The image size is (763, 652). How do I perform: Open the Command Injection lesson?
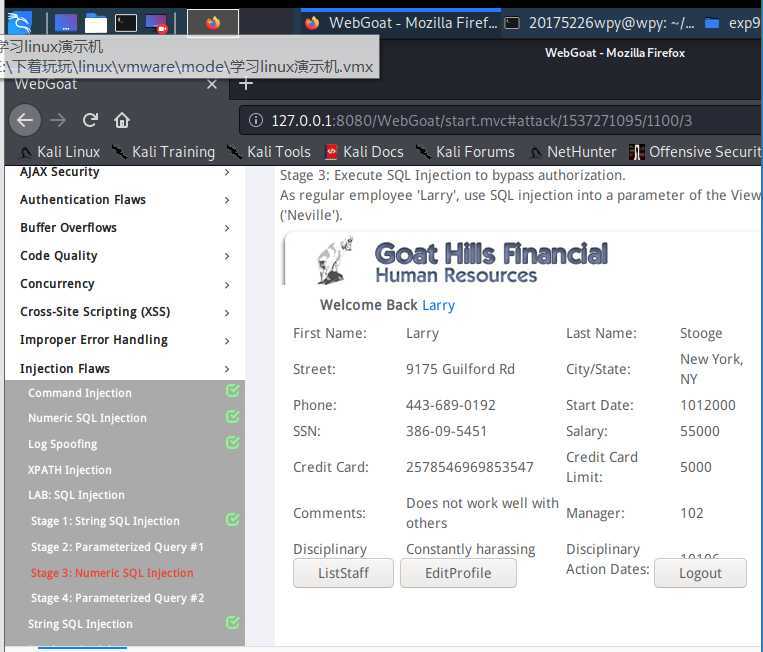[80, 393]
